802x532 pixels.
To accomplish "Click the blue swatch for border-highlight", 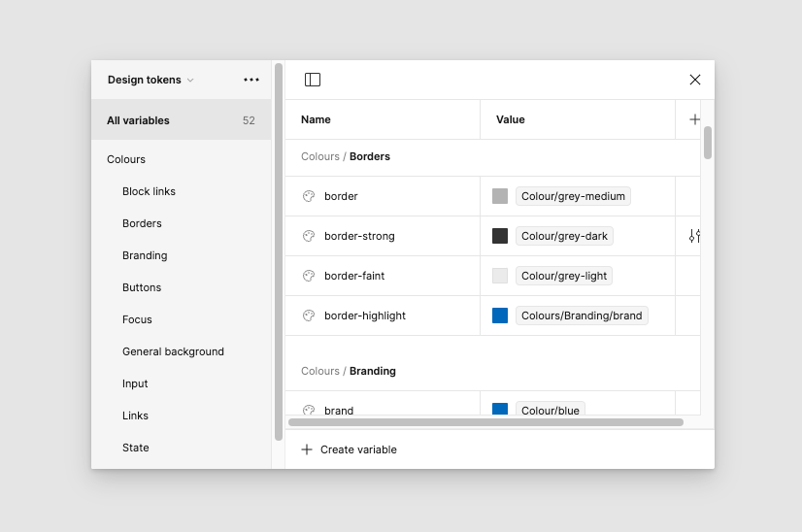I will click(x=500, y=316).
